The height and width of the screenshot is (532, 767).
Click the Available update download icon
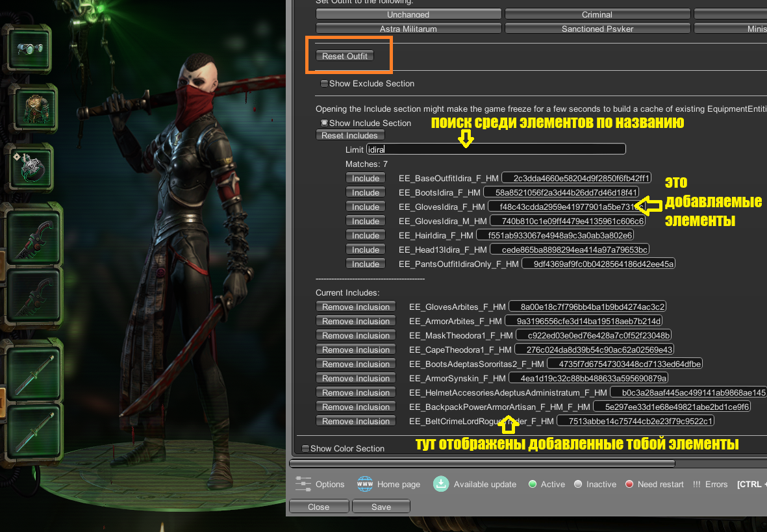[x=441, y=484]
